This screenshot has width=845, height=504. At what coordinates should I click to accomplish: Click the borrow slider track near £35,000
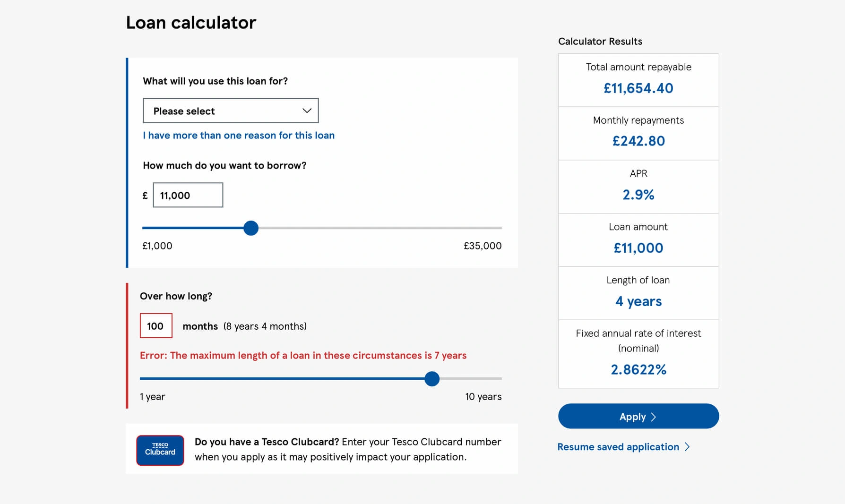[487, 228]
